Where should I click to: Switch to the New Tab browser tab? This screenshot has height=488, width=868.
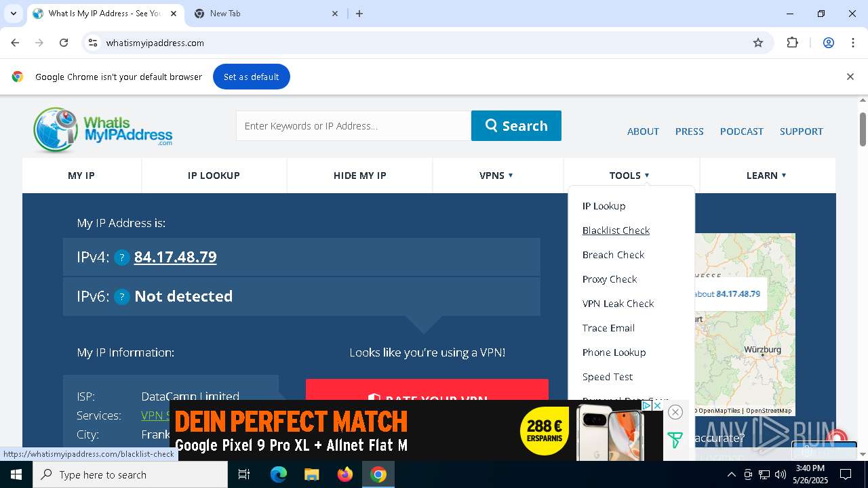266,14
